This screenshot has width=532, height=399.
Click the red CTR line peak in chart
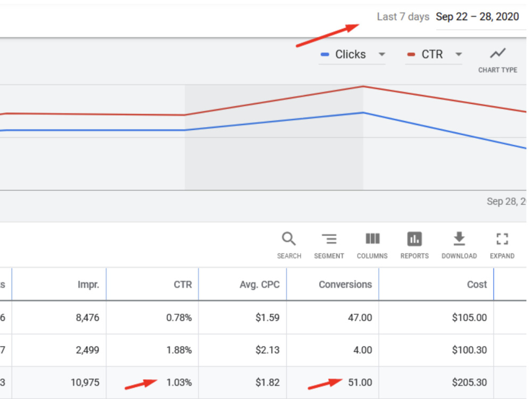pyautogui.click(x=363, y=87)
